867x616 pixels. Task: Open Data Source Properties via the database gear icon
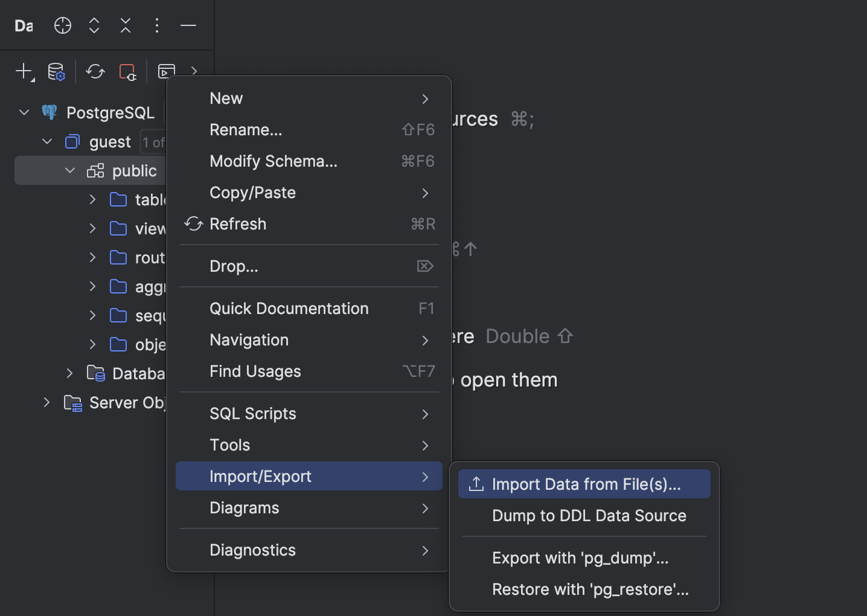(56, 71)
